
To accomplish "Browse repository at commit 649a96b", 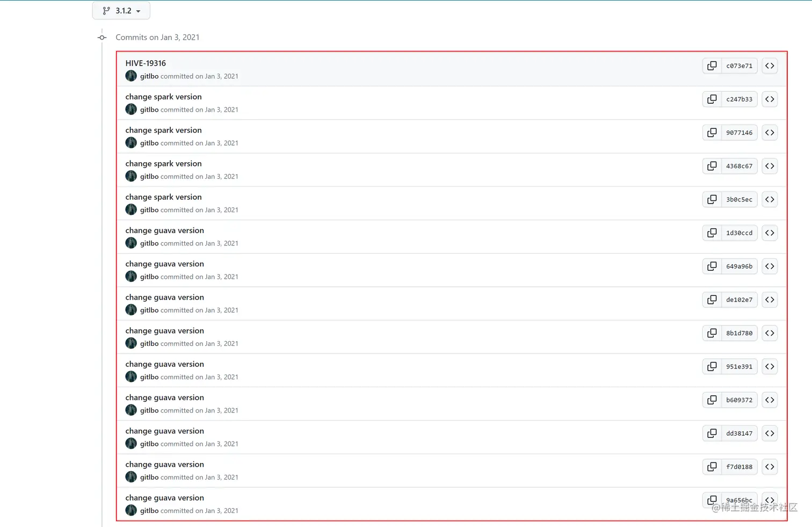I will [x=770, y=266].
